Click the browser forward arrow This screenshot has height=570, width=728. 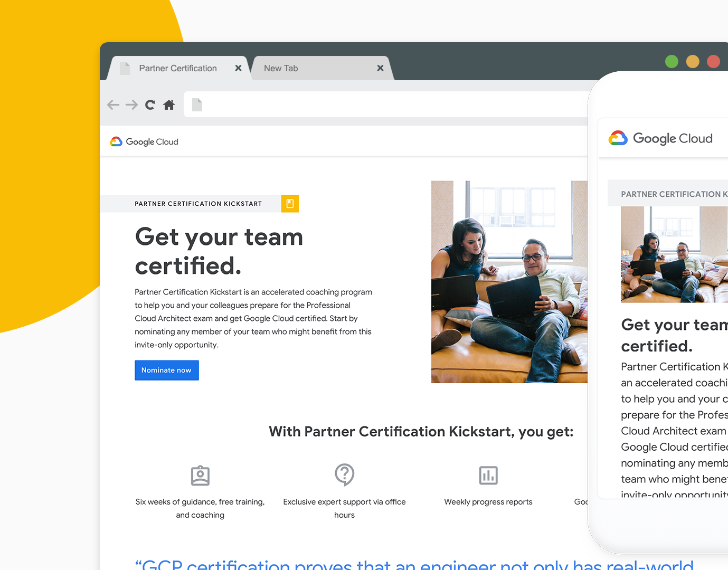click(131, 105)
